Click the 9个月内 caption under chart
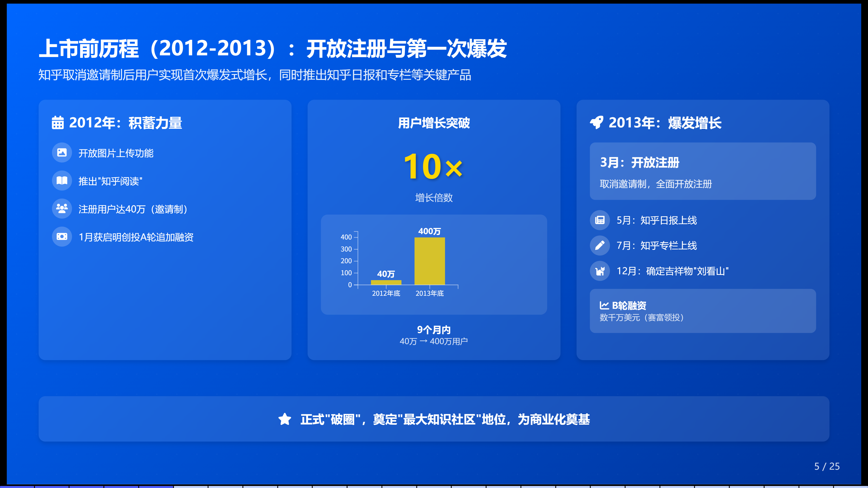 (434, 330)
